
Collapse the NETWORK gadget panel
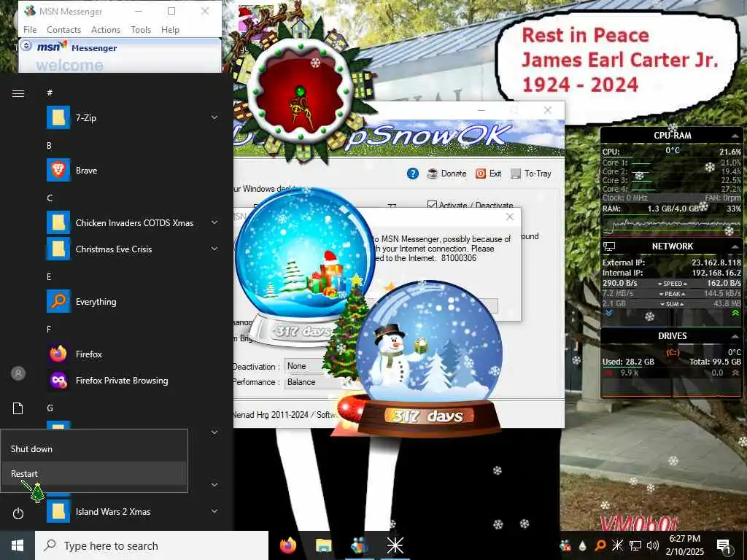click(x=735, y=246)
